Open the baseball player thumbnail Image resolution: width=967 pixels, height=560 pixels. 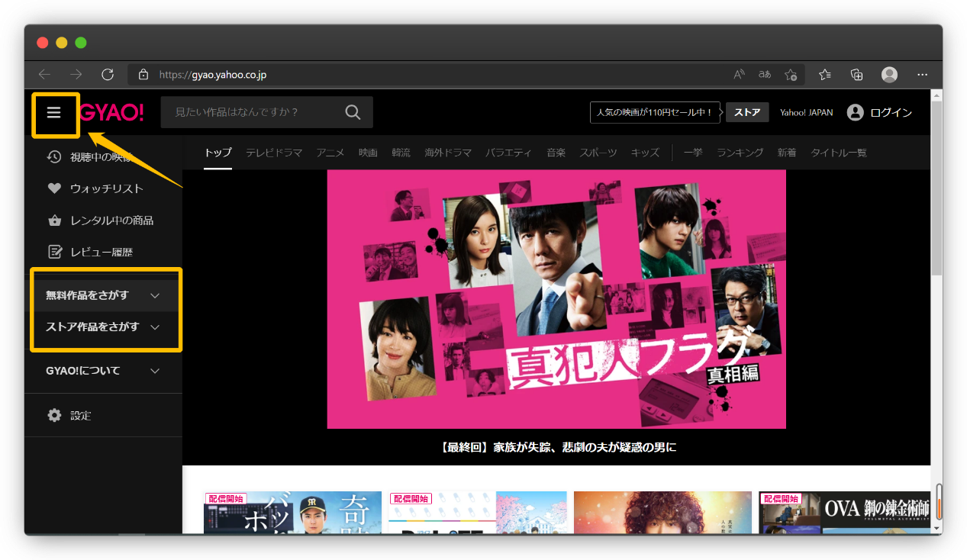tap(292, 513)
